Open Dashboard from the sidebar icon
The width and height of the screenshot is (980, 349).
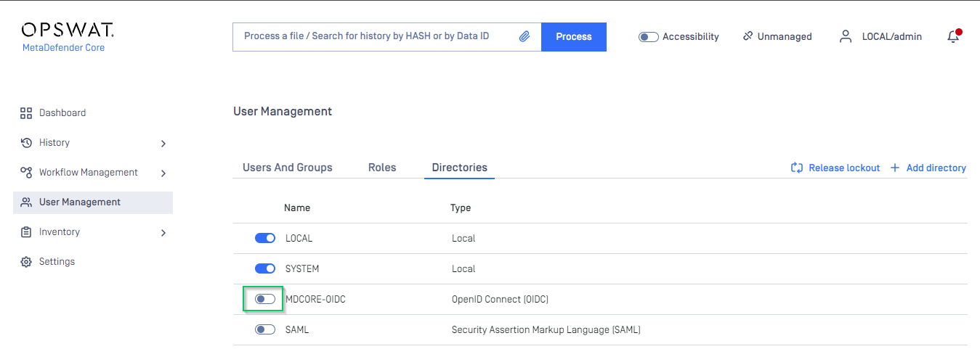(x=26, y=113)
